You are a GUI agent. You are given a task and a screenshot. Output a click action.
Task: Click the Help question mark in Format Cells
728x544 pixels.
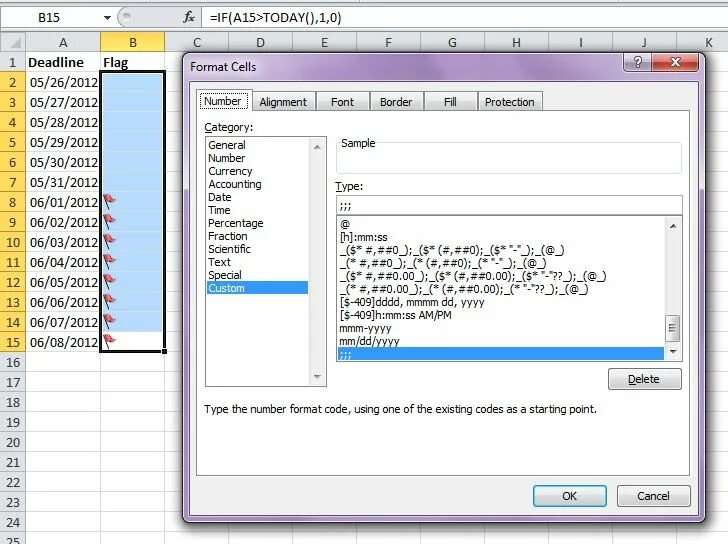click(x=637, y=62)
